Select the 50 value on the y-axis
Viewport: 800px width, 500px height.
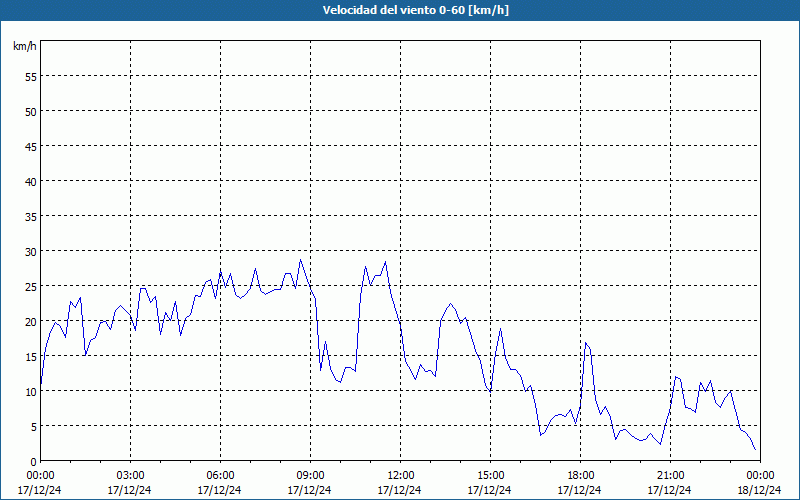click(31, 111)
